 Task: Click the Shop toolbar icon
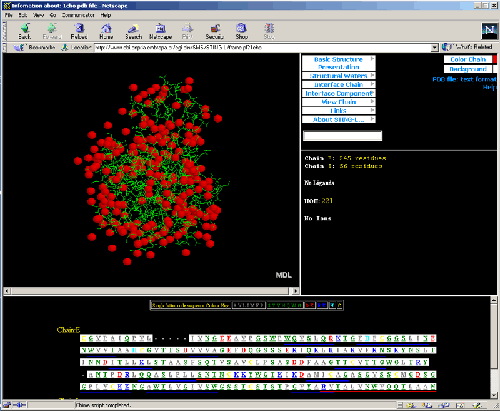pos(242,28)
